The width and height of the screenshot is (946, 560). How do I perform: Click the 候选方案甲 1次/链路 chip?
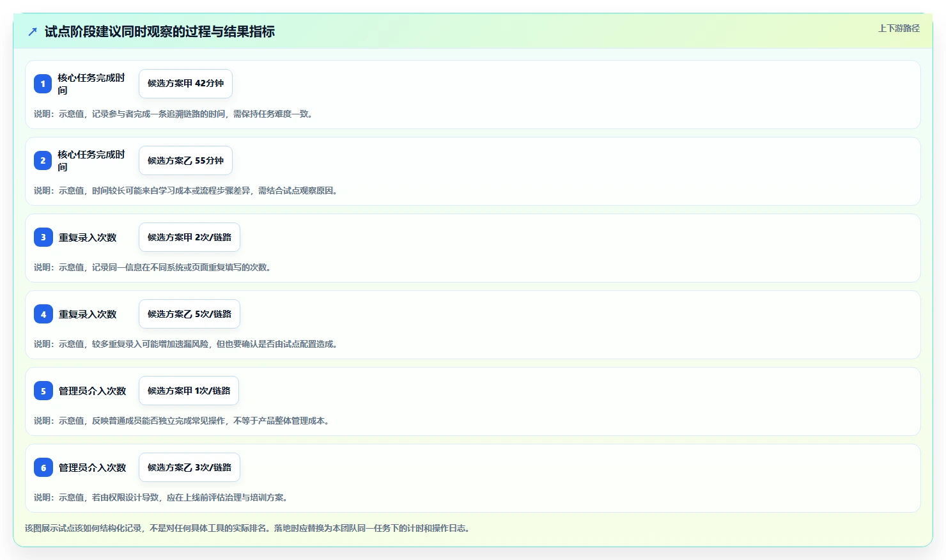[189, 391]
